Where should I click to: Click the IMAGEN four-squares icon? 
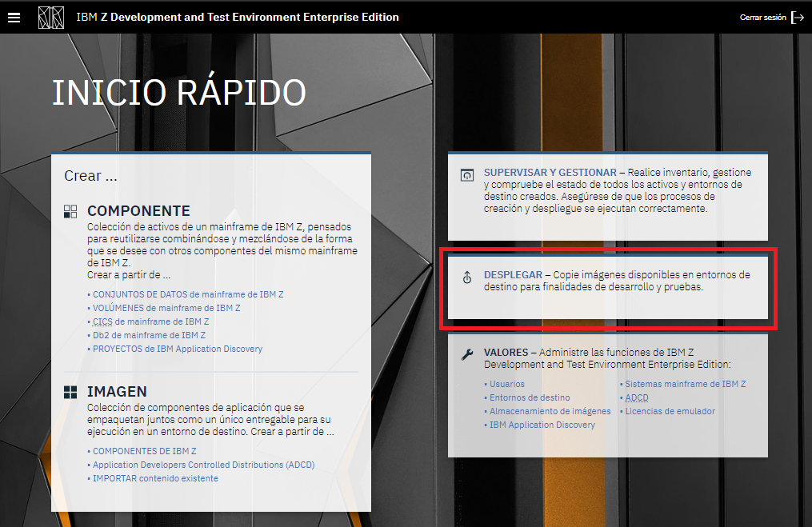[x=70, y=392]
